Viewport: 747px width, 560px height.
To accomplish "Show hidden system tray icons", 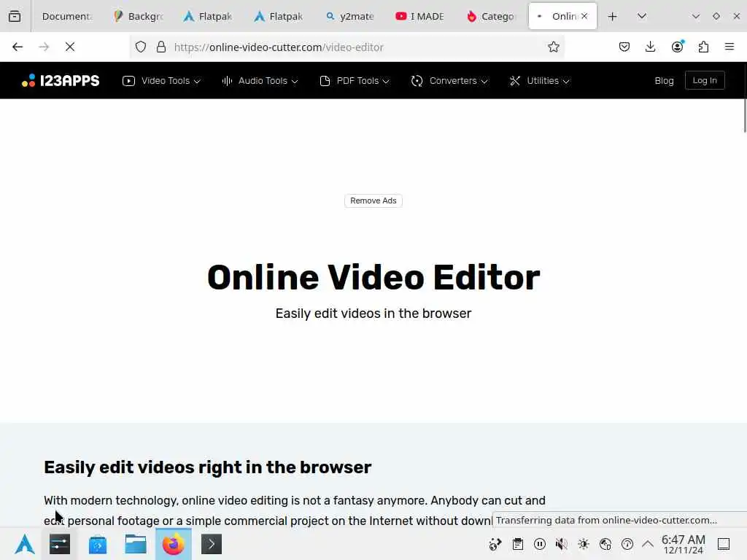I will [x=648, y=544].
